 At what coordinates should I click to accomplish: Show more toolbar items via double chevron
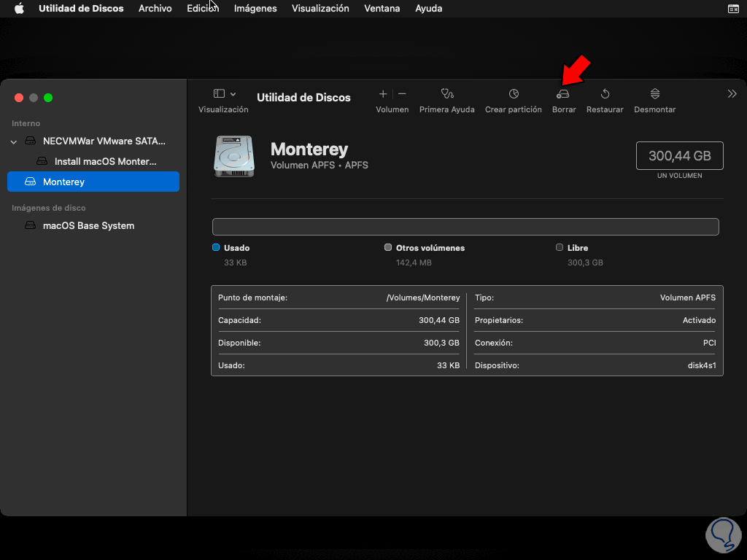(732, 94)
